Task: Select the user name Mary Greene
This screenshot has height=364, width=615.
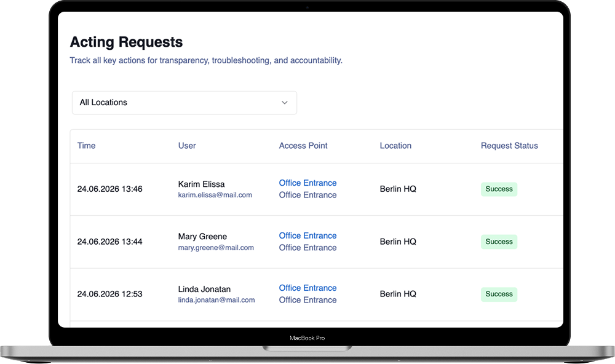Action: 202,237
